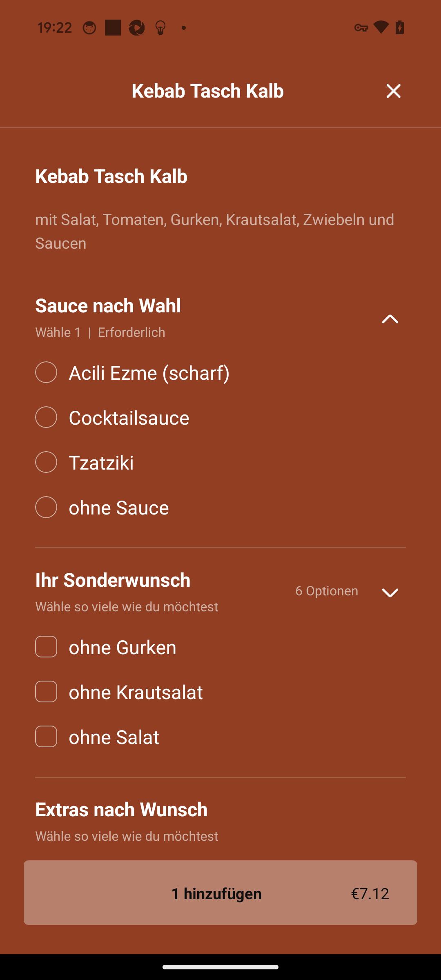Select the ohne Sauce option
The image size is (441, 980).
pyautogui.click(x=46, y=507)
